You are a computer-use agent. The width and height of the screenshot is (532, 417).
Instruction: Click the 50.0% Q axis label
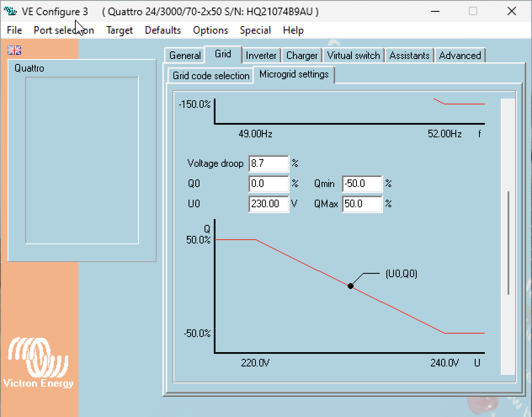[x=198, y=240]
